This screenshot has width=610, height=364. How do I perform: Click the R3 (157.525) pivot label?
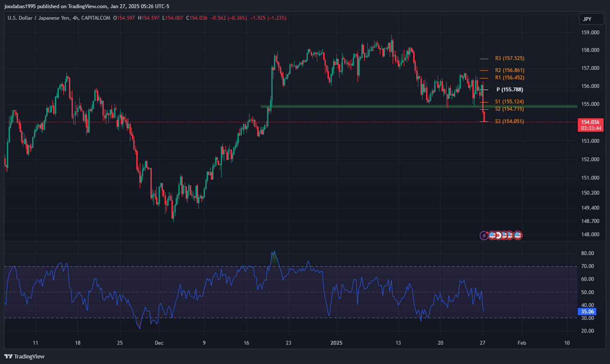[x=510, y=58]
